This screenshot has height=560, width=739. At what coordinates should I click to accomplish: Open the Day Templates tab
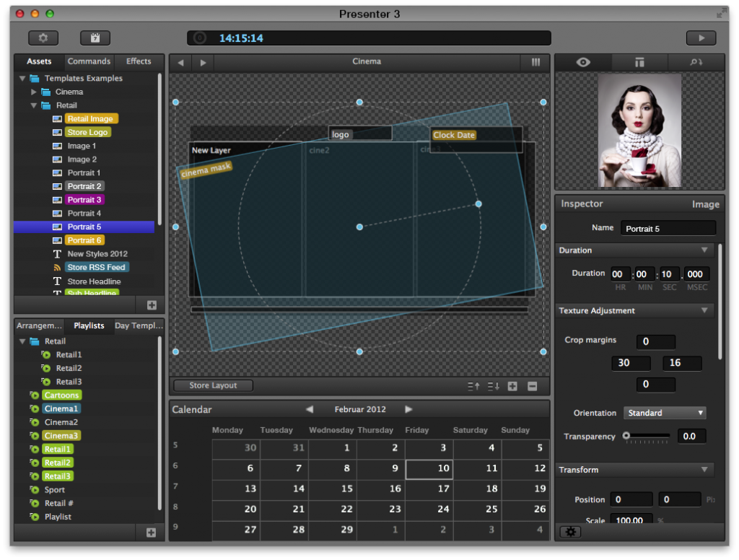[139, 325]
